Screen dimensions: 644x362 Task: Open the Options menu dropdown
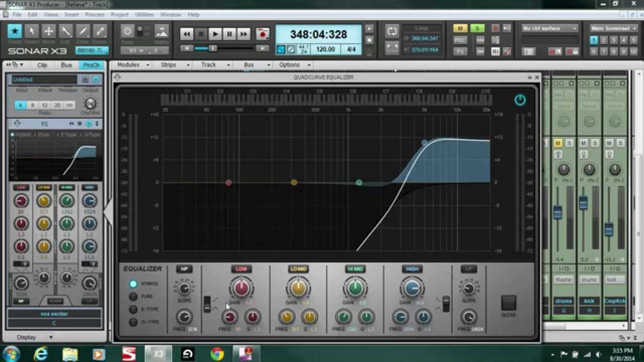pyautogui.click(x=294, y=65)
